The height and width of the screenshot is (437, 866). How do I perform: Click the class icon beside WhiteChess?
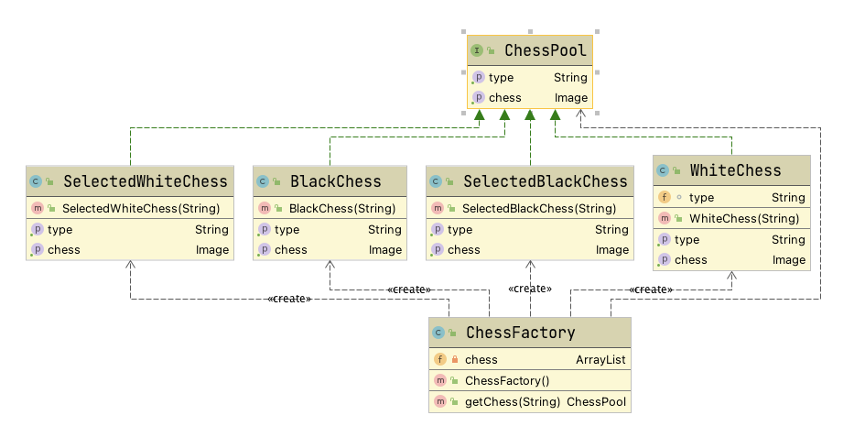(x=663, y=171)
